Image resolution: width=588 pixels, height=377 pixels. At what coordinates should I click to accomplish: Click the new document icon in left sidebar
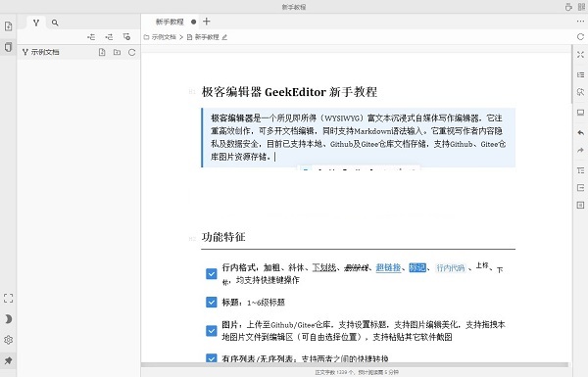click(8, 26)
